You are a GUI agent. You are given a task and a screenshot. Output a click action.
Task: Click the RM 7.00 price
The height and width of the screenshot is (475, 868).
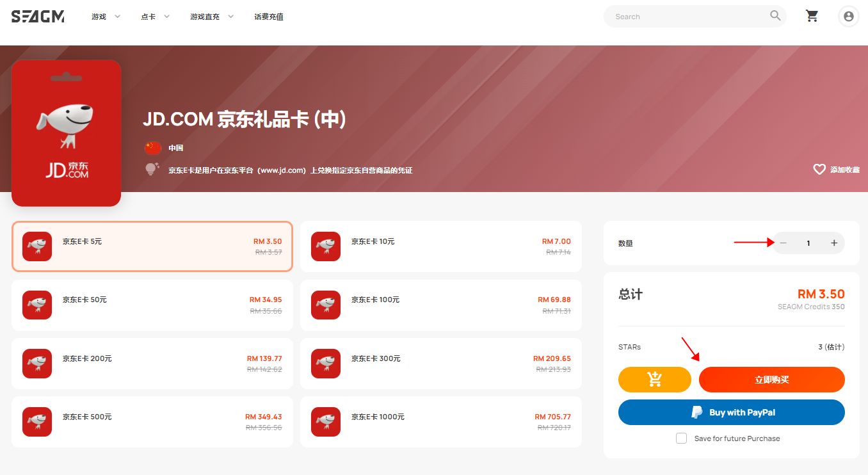(x=556, y=241)
